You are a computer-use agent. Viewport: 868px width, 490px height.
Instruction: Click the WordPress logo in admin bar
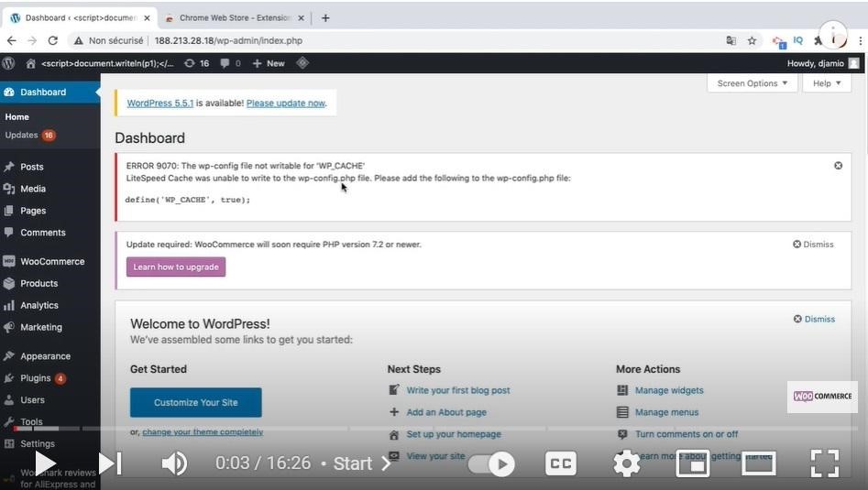(x=8, y=63)
